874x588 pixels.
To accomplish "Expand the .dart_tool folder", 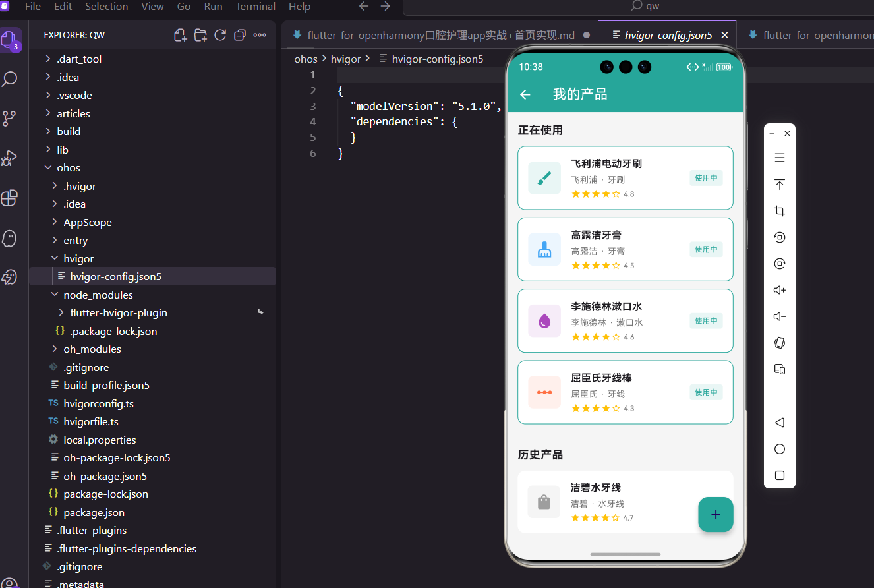I will 152,59.
